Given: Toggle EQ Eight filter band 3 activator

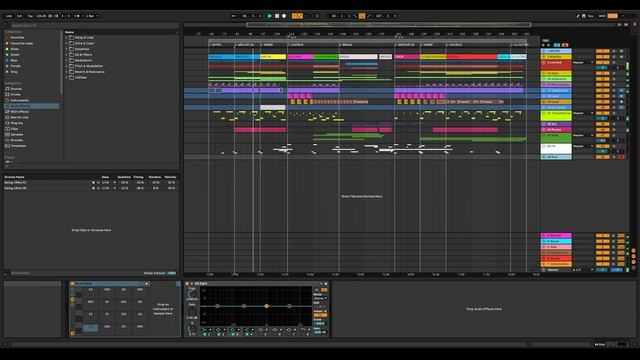Looking at the screenshot, I should pos(233,334).
